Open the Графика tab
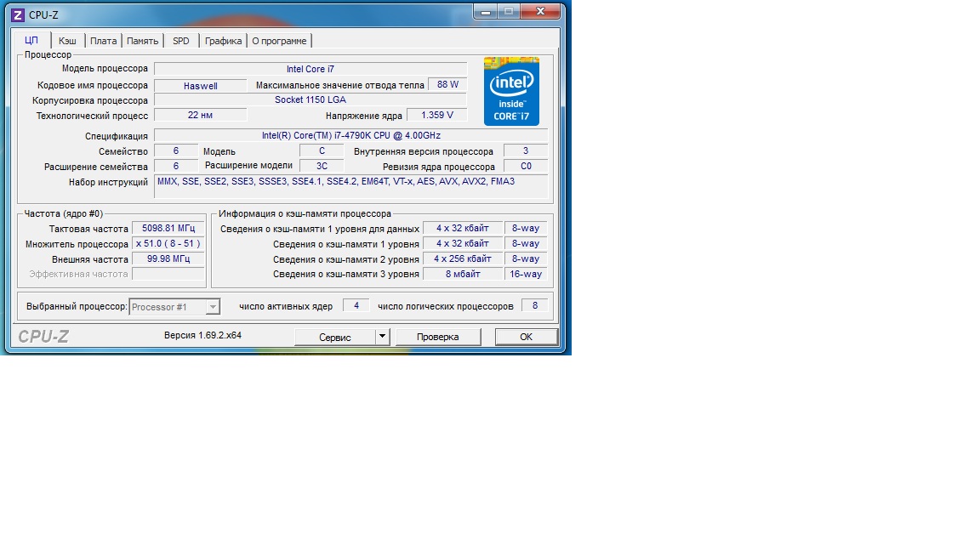This screenshot has height=551, width=980. [x=223, y=41]
